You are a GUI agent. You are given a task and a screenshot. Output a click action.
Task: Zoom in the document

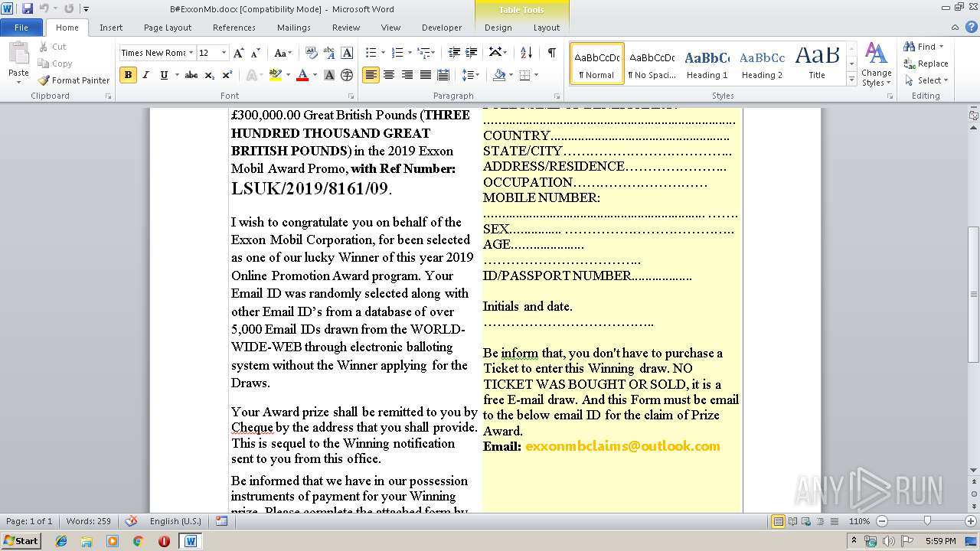[971, 521]
